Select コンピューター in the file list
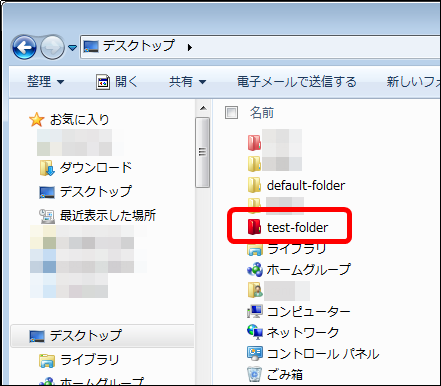Viewport: 441px width, 386px height. pyautogui.click(x=309, y=312)
